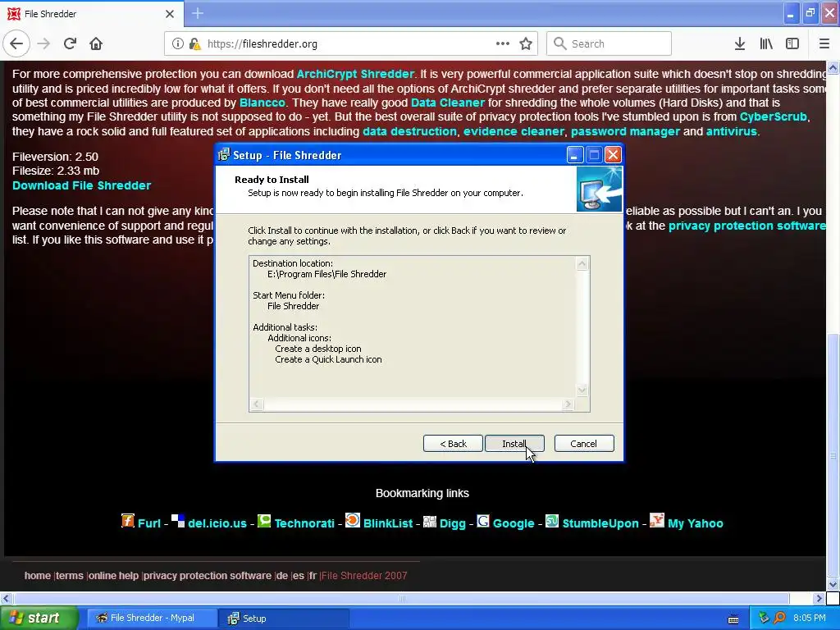840x630 pixels.
Task: Open footer online help link
Action: click(x=113, y=575)
